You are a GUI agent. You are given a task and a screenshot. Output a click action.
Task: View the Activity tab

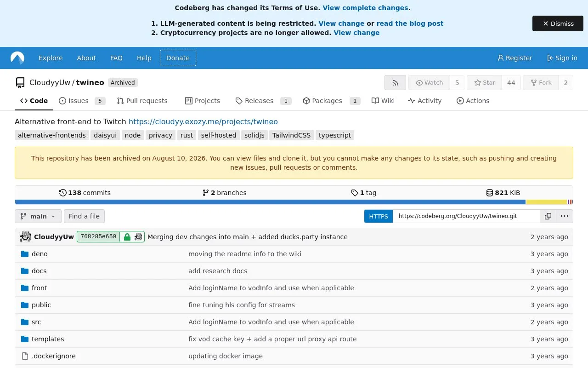(424, 101)
